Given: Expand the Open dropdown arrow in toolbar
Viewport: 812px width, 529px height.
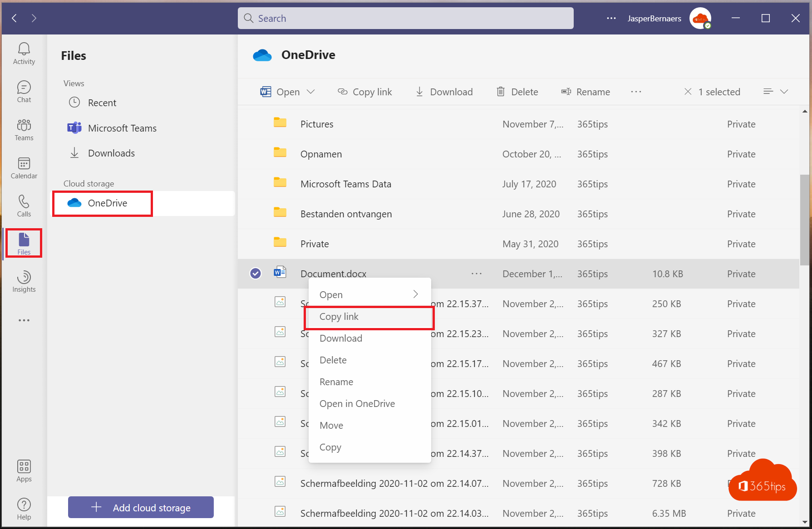Looking at the screenshot, I should [311, 92].
